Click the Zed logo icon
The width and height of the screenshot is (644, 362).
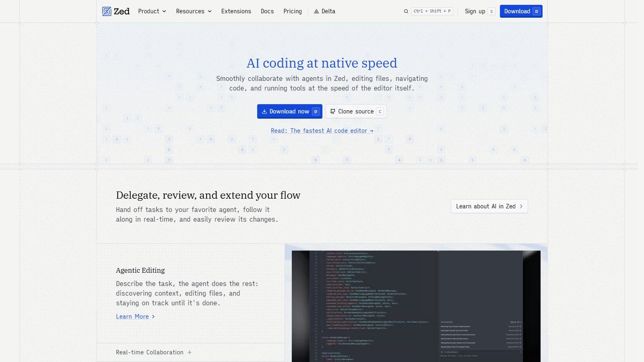pos(107,11)
